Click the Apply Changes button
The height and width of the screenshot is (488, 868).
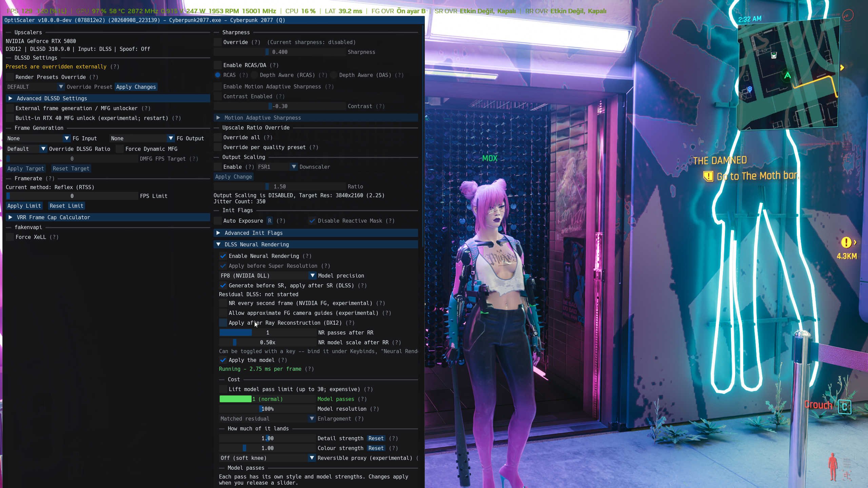[x=136, y=87]
